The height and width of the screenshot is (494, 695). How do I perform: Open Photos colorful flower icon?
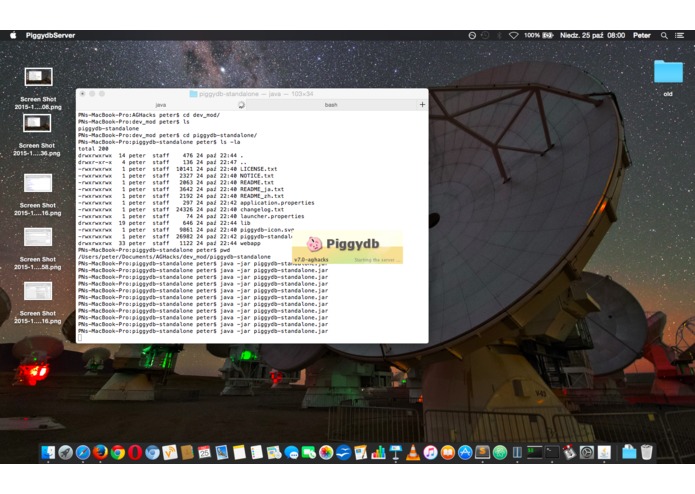[x=326, y=453]
